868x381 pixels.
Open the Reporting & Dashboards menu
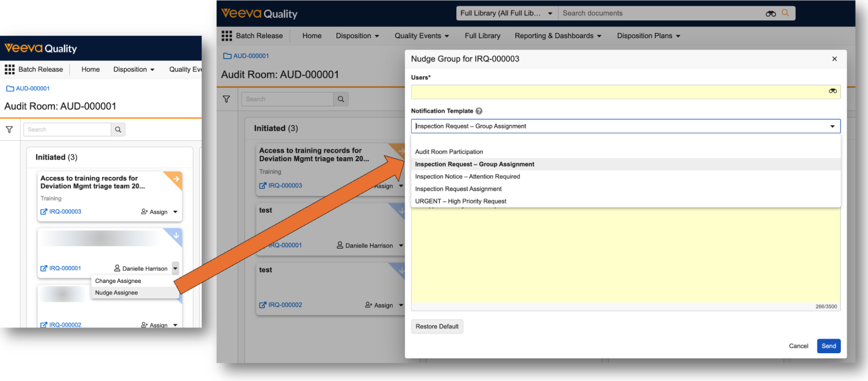(x=558, y=36)
